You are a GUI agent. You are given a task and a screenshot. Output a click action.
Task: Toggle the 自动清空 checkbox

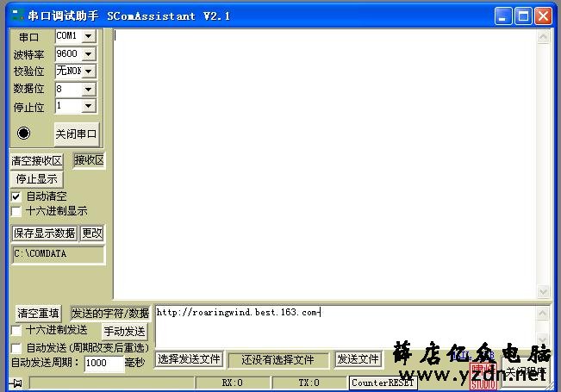pyautogui.click(x=16, y=196)
